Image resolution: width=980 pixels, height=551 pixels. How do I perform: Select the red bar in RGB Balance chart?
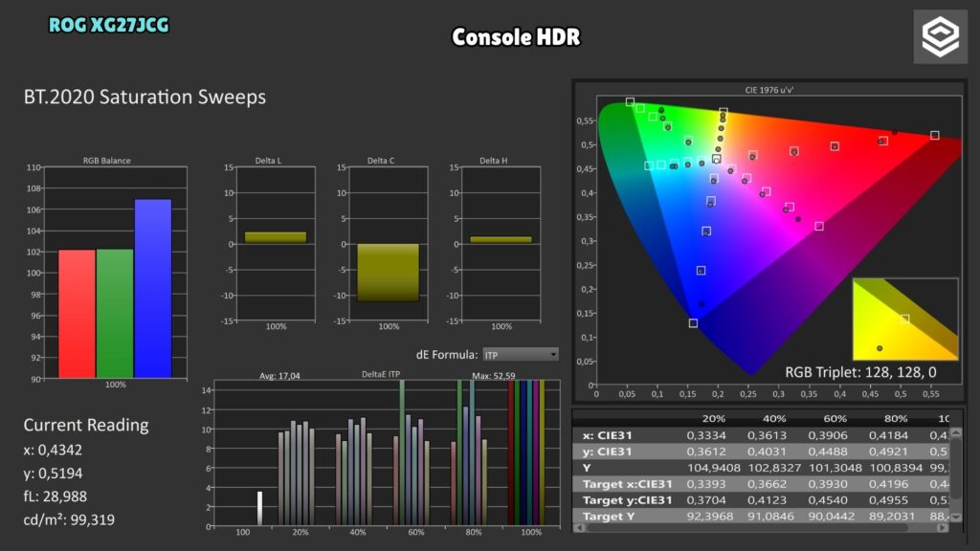point(77,314)
